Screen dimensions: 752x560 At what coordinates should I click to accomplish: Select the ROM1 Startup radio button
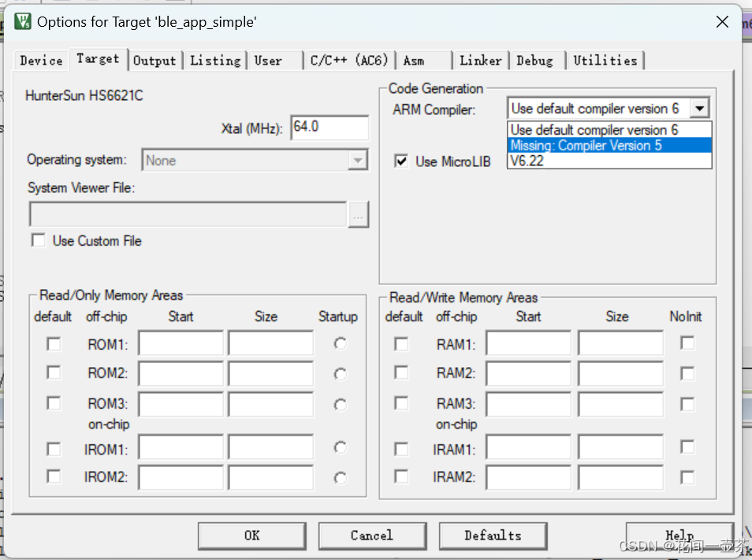(x=340, y=343)
